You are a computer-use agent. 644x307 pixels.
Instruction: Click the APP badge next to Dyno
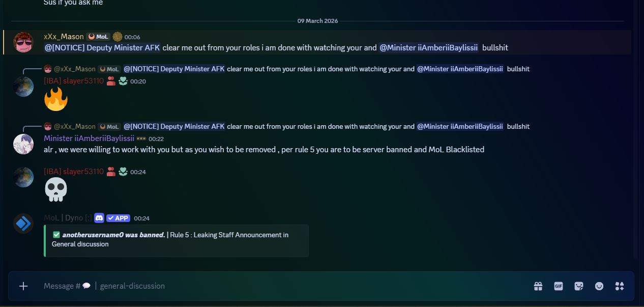tap(118, 218)
